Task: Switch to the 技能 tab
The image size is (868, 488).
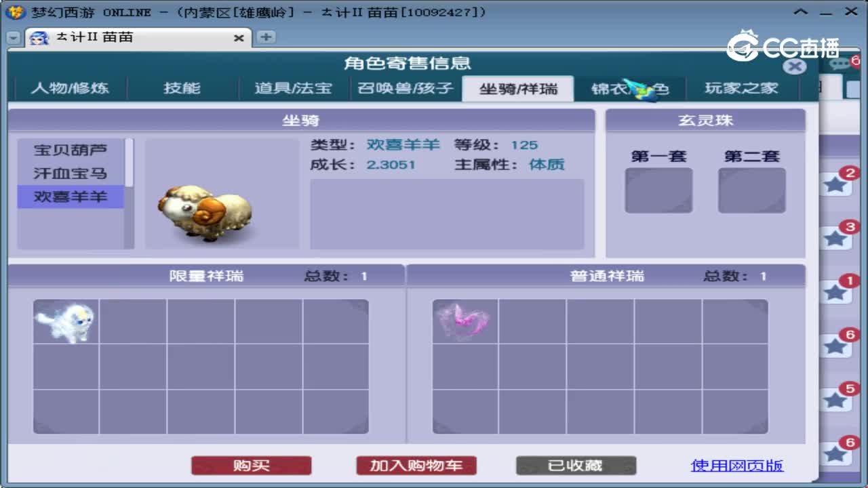Action: click(x=182, y=88)
